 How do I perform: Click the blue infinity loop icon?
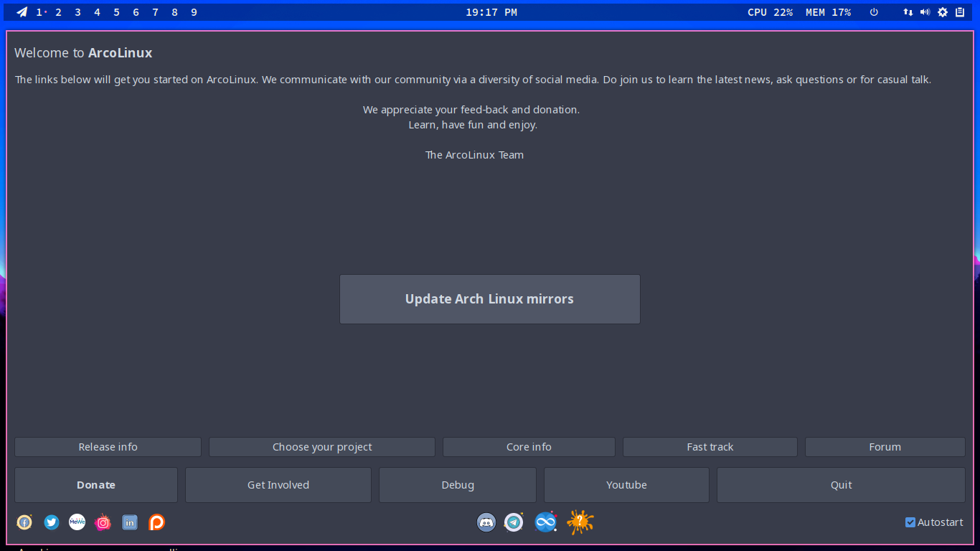click(x=546, y=522)
